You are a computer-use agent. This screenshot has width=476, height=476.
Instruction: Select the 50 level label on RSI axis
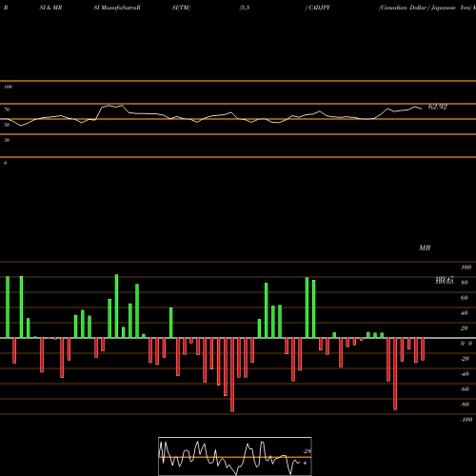click(7, 125)
